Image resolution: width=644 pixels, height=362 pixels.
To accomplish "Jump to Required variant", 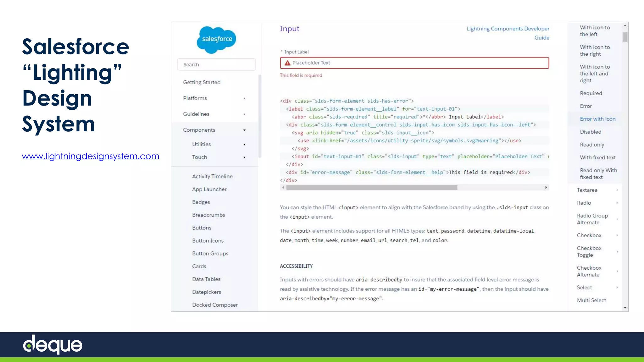I will pyautogui.click(x=591, y=93).
